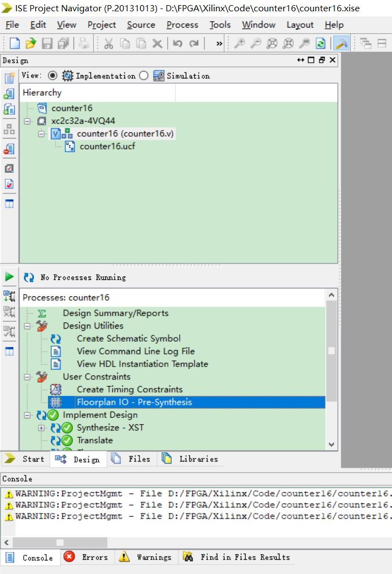
Task: Collapse the Design Utilities process group
Action: point(28,326)
